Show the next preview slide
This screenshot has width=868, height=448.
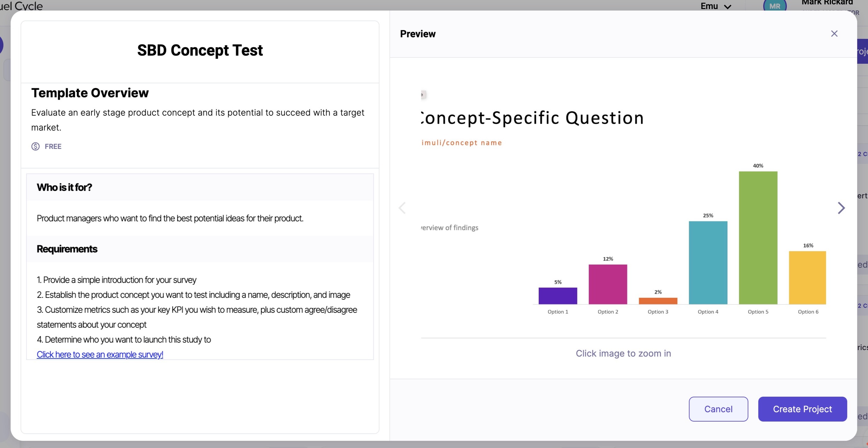click(x=841, y=208)
